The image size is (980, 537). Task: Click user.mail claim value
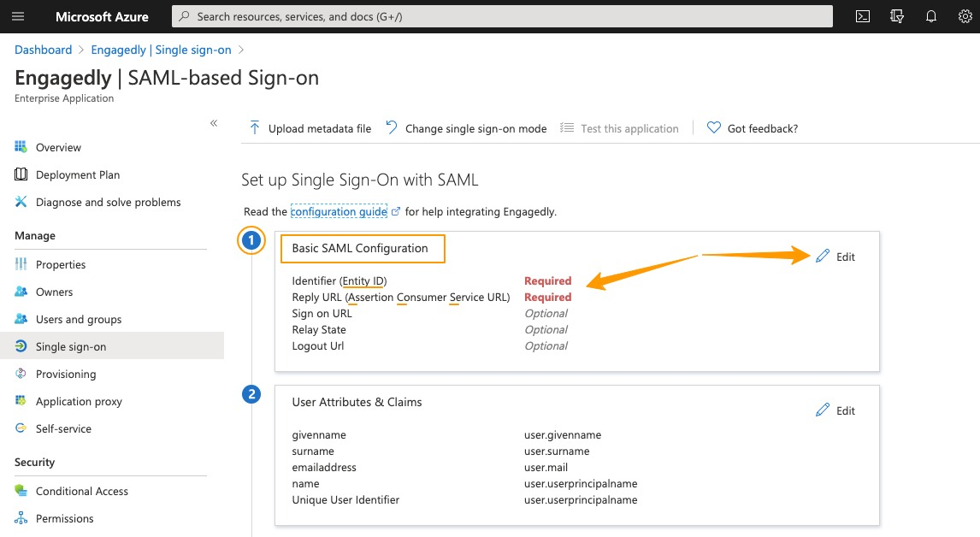[546, 468]
